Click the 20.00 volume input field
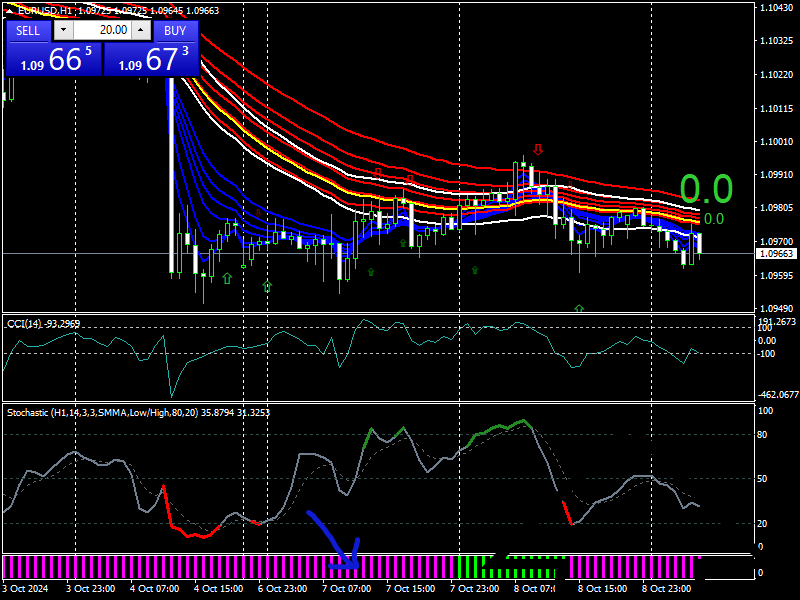 pyautogui.click(x=103, y=30)
